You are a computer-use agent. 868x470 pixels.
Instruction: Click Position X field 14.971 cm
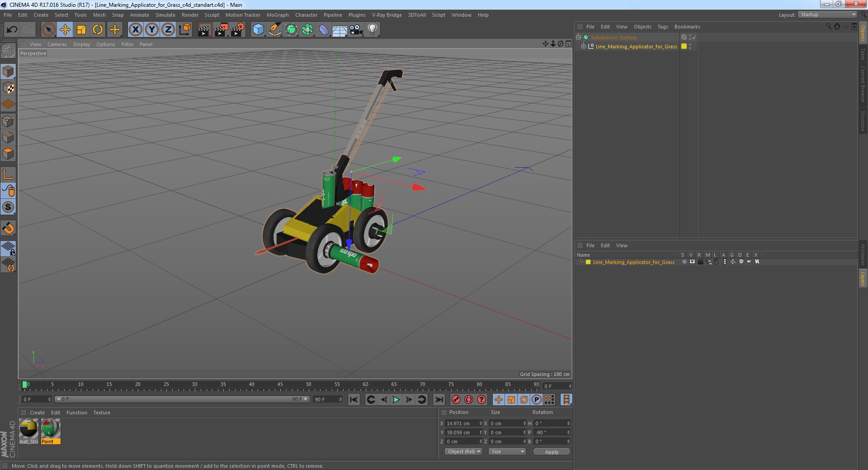tap(463, 423)
